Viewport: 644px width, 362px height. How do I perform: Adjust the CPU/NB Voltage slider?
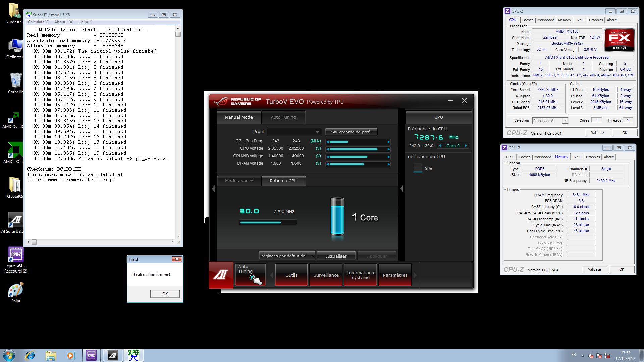[358, 157]
